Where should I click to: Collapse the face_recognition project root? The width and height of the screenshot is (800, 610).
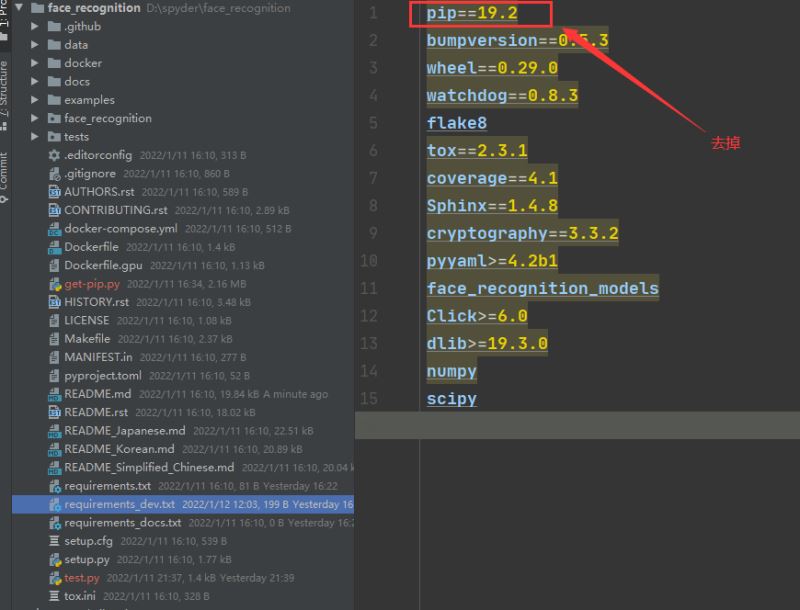(23, 8)
